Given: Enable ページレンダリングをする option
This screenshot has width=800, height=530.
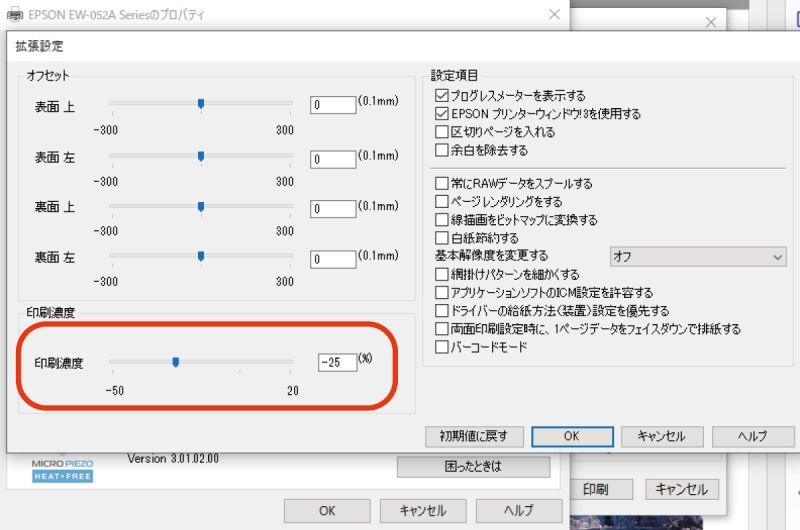Looking at the screenshot, I should 442,201.
